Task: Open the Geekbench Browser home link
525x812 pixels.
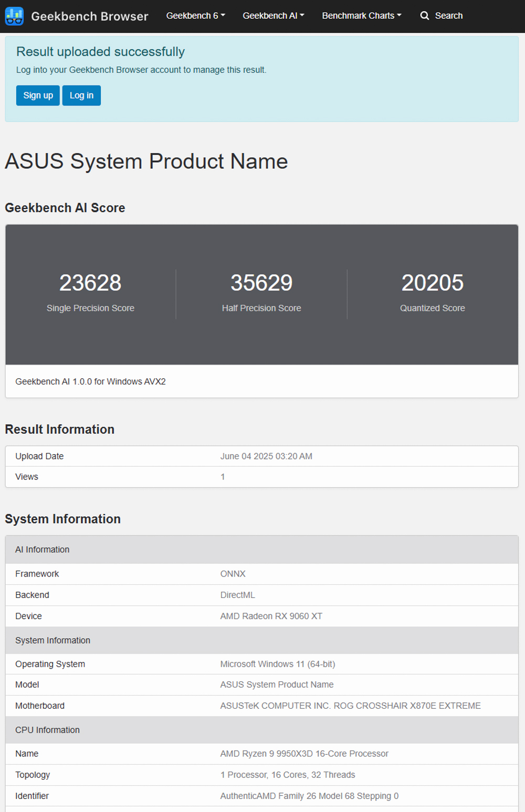Action: pos(90,16)
